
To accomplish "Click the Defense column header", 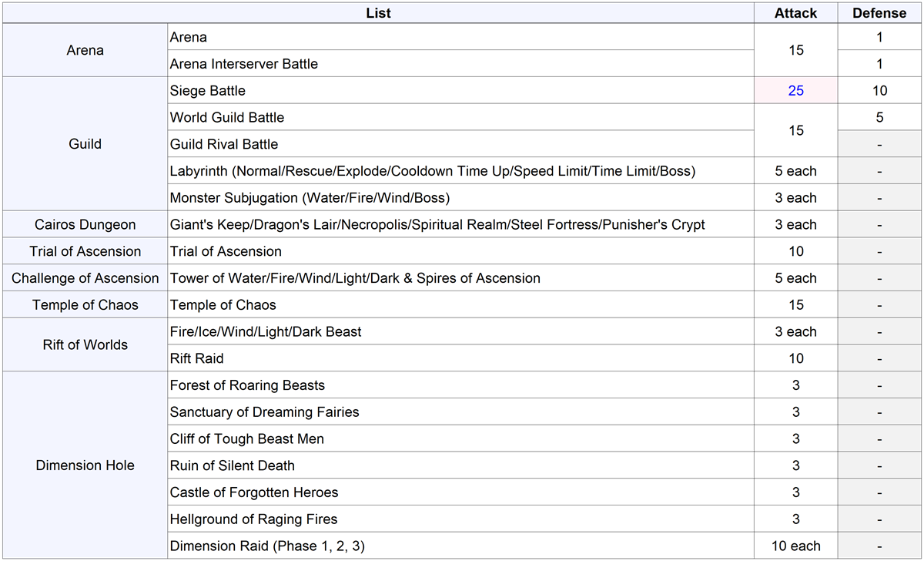I will coord(879,13).
